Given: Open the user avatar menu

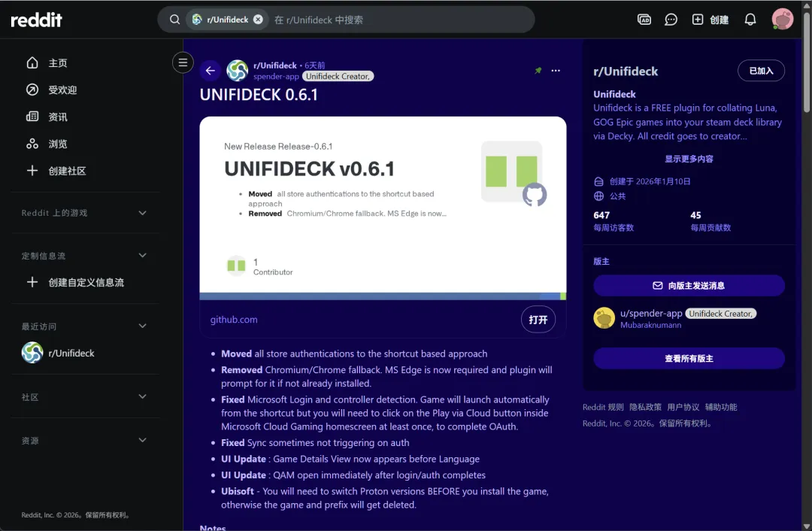Looking at the screenshot, I should pos(782,20).
